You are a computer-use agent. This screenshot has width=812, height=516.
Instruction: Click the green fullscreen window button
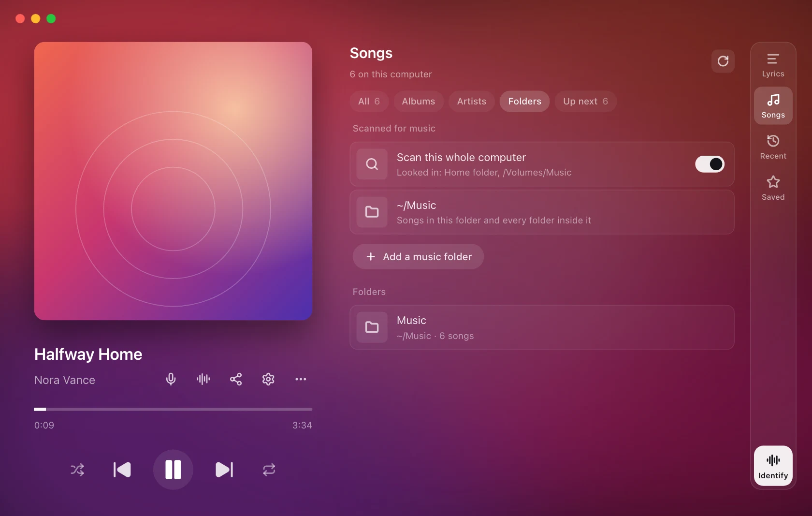pyautogui.click(x=51, y=19)
